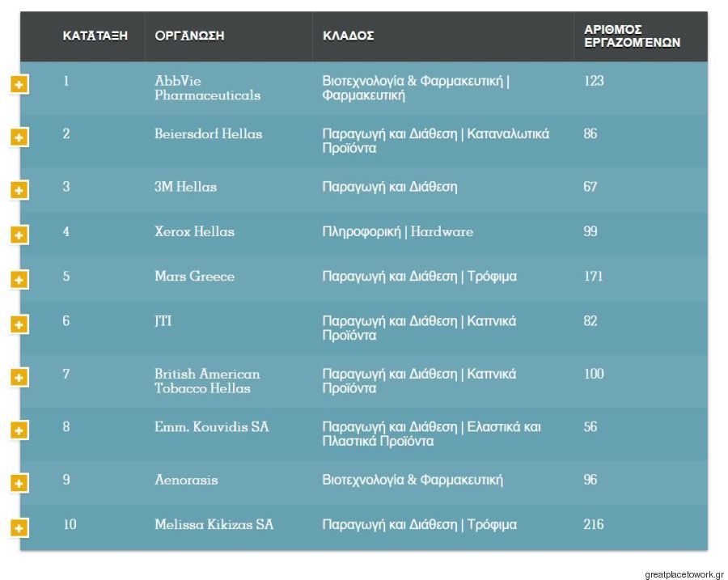Click plus icon for British American Tobacco
Screen dimensions: 728x580
[x=19, y=377]
